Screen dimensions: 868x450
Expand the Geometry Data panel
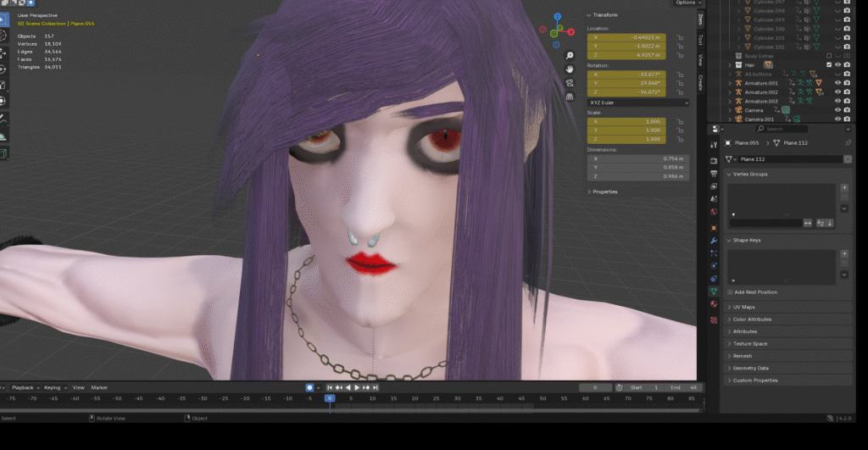tap(750, 369)
